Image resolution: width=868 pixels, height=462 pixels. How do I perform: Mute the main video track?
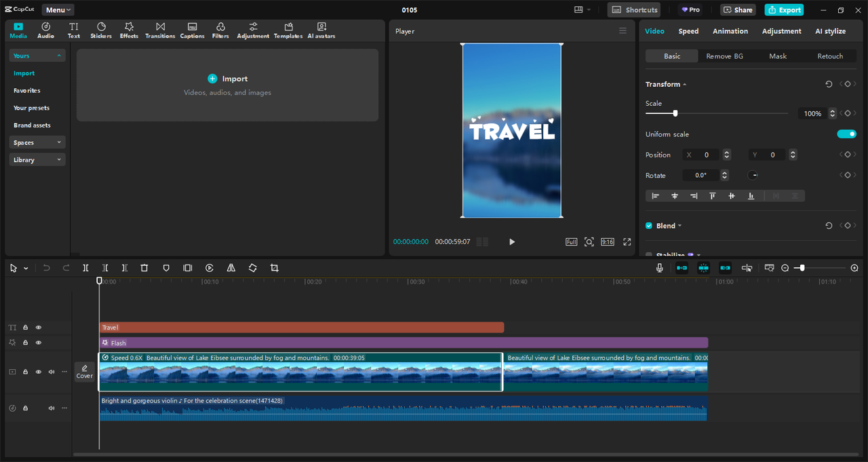tap(52, 372)
